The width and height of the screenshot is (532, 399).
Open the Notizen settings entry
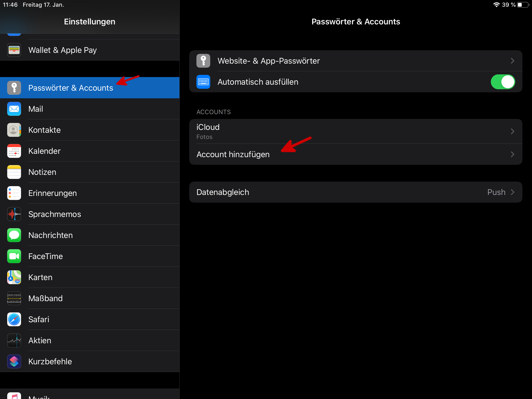[x=42, y=172]
